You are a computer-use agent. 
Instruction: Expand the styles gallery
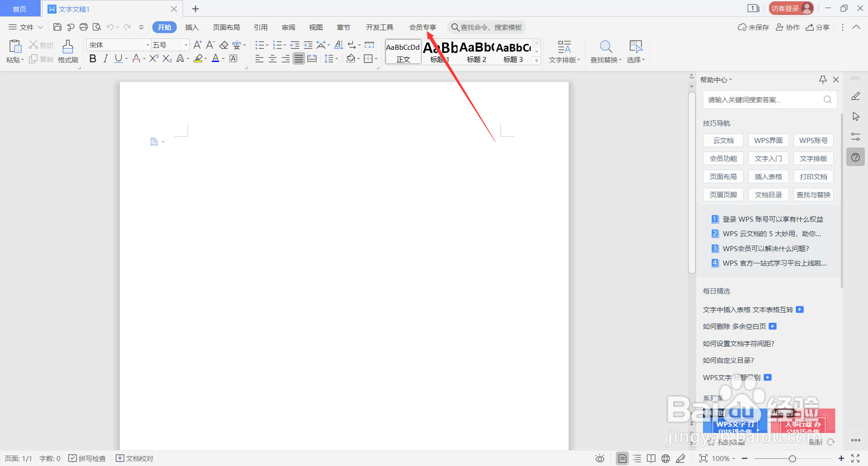(x=537, y=60)
